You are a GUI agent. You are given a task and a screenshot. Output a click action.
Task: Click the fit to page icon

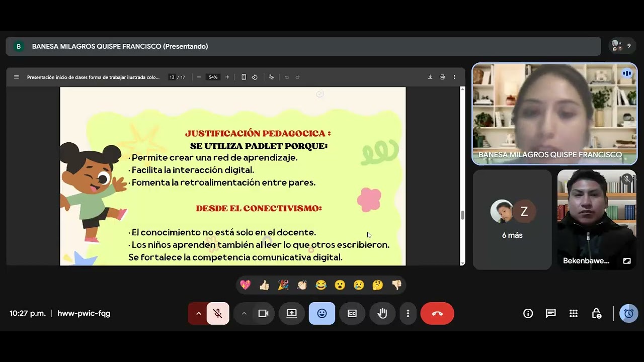pos(244,77)
